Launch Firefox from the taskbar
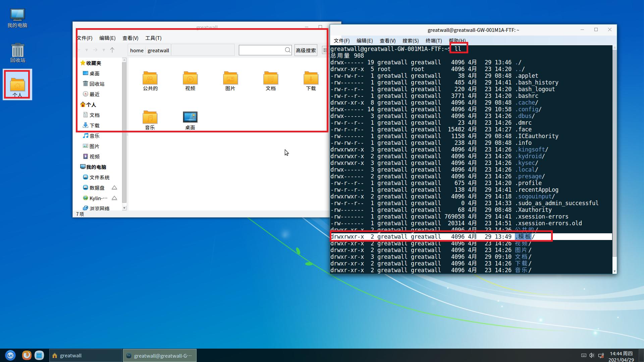The width and height of the screenshot is (644, 362). [26, 355]
